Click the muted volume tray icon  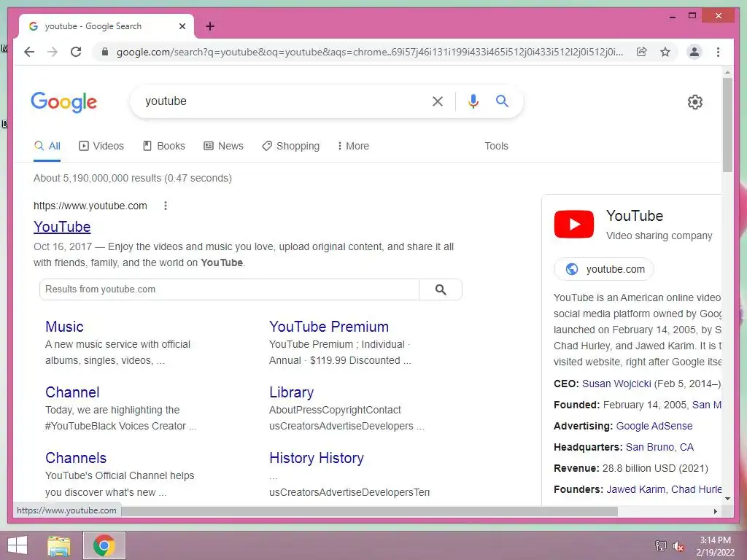point(678,546)
